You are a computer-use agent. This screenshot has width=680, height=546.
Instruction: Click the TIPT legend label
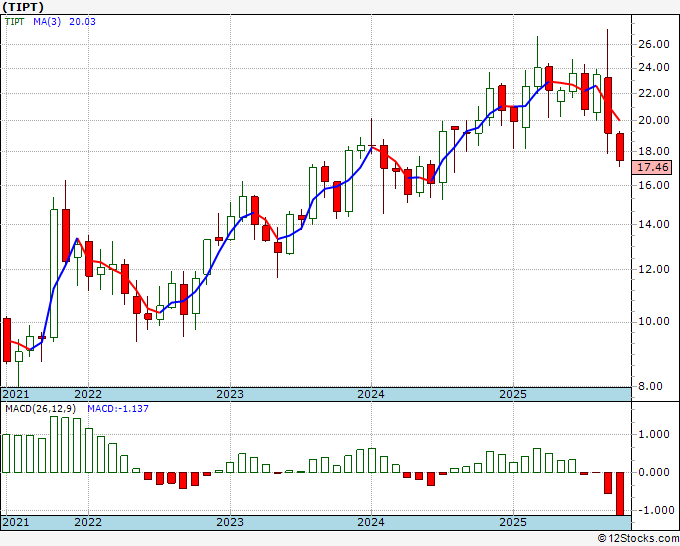point(14,22)
